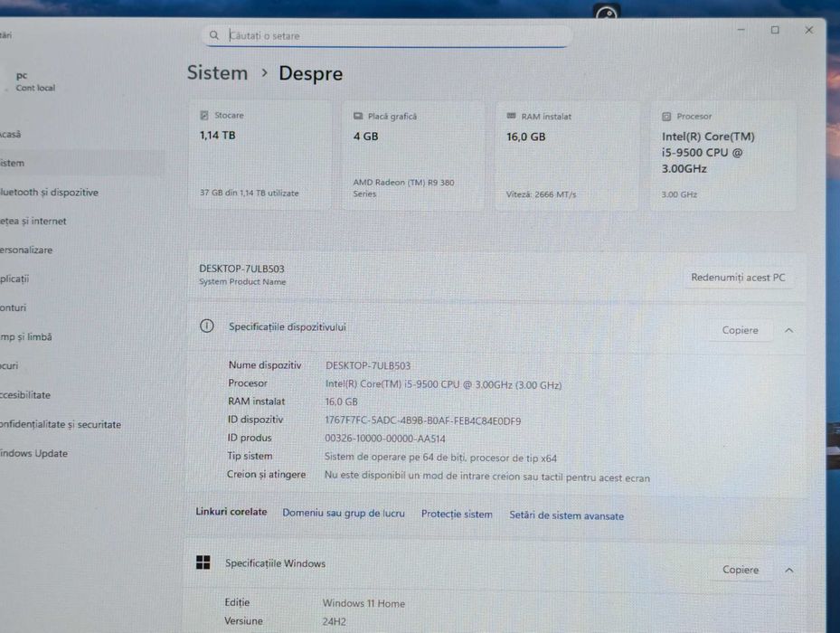Click the Despre page title
Image resolution: width=840 pixels, height=633 pixels.
coord(311,73)
